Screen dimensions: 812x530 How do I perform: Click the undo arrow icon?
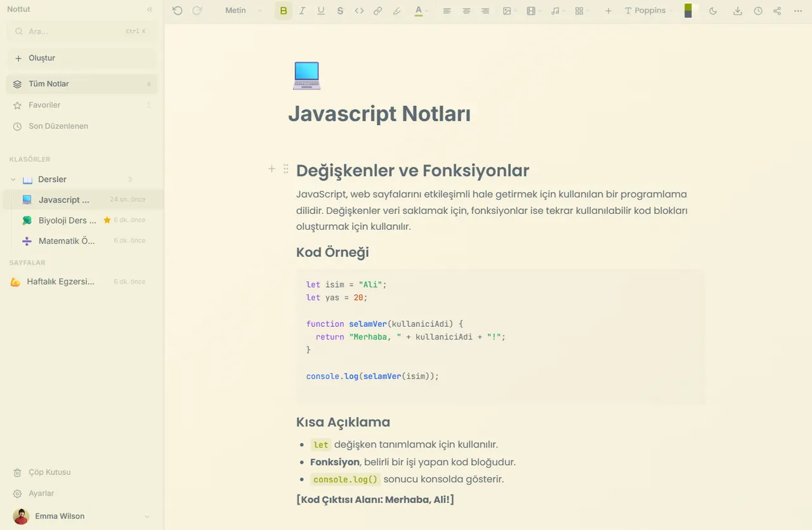pos(177,11)
